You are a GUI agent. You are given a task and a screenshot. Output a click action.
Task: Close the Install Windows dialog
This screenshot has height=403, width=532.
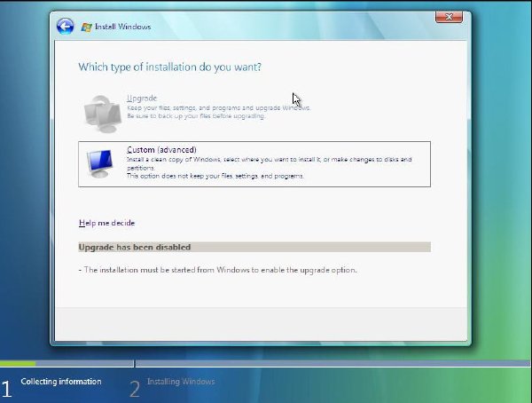pyautogui.click(x=449, y=17)
